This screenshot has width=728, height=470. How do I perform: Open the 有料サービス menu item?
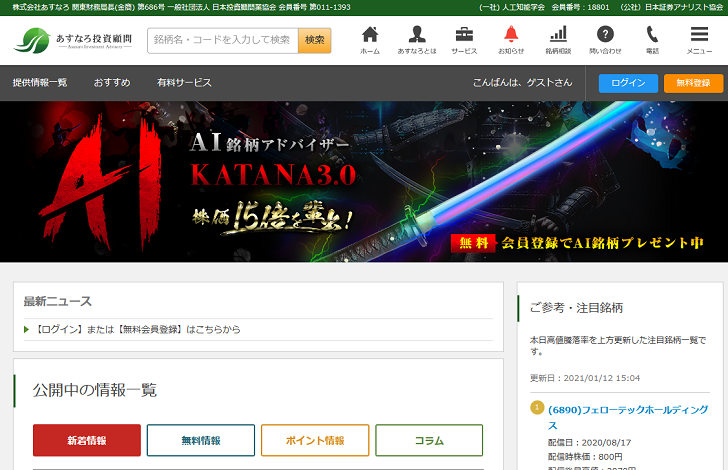coord(184,83)
